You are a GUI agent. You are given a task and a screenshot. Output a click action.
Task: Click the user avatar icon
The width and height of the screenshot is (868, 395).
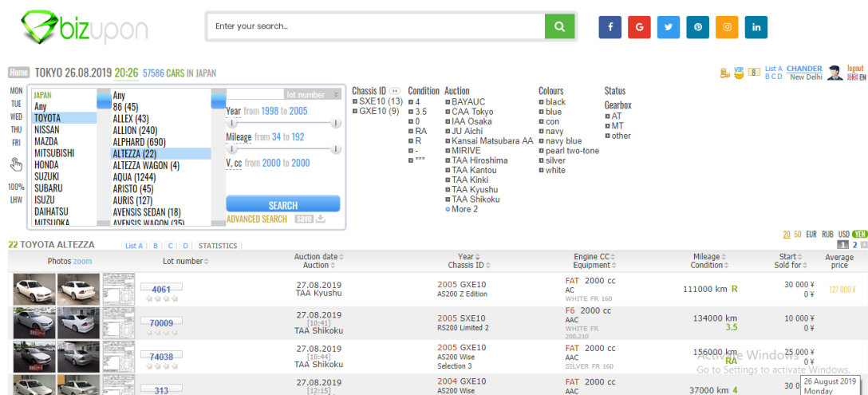tap(834, 73)
